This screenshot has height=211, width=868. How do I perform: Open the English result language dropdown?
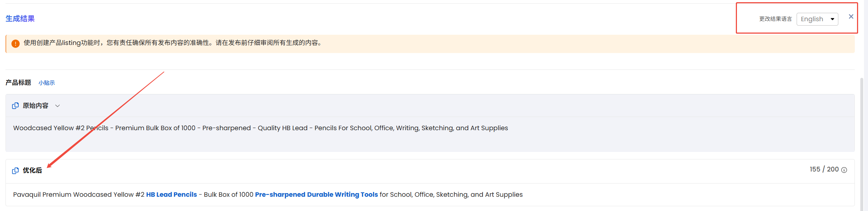point(817,19)
